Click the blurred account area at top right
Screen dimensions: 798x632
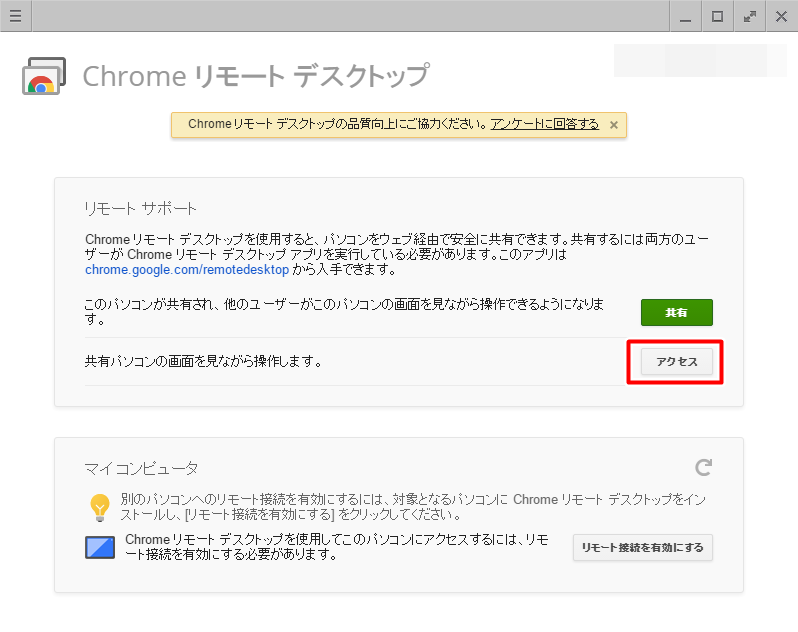(700, 61)
